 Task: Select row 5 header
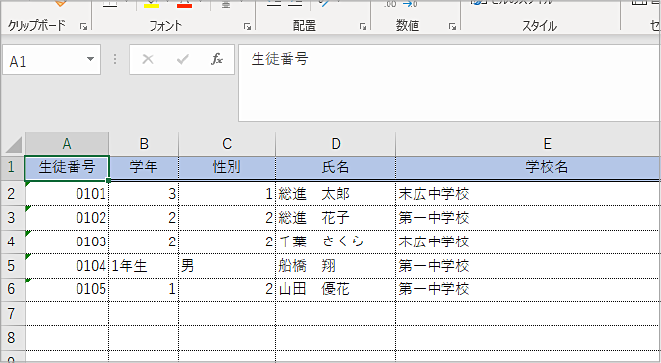coord(12,266)
